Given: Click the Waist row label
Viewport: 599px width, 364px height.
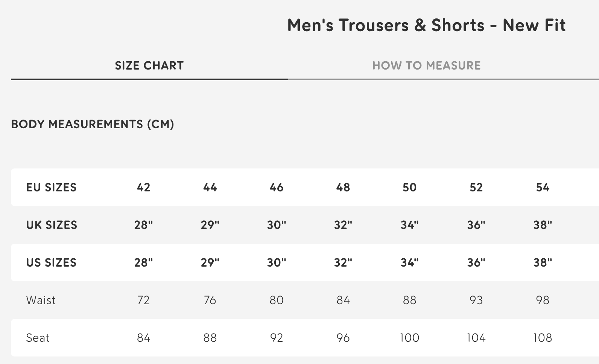Looking at the screenshot, I should 41,300.
